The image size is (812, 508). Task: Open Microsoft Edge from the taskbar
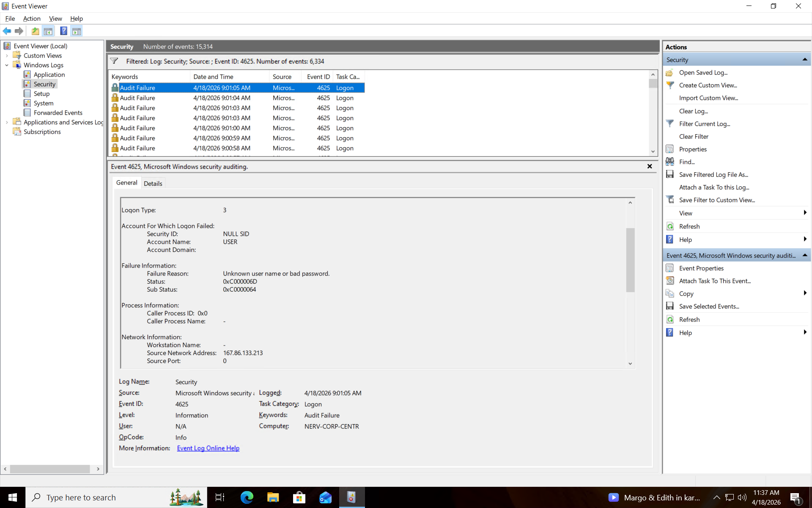247,497
